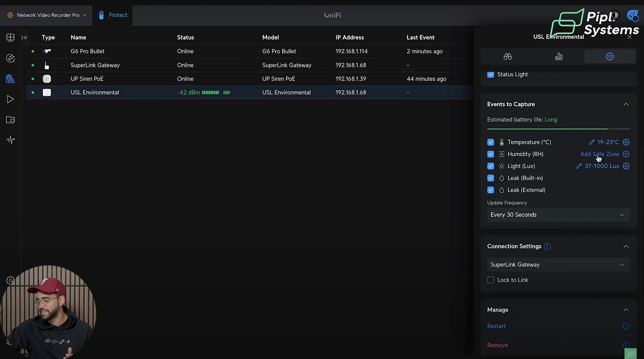The image size is (644, 359).
Task: Uncheck the Status Light checkbox
Action: click(491, 74)
